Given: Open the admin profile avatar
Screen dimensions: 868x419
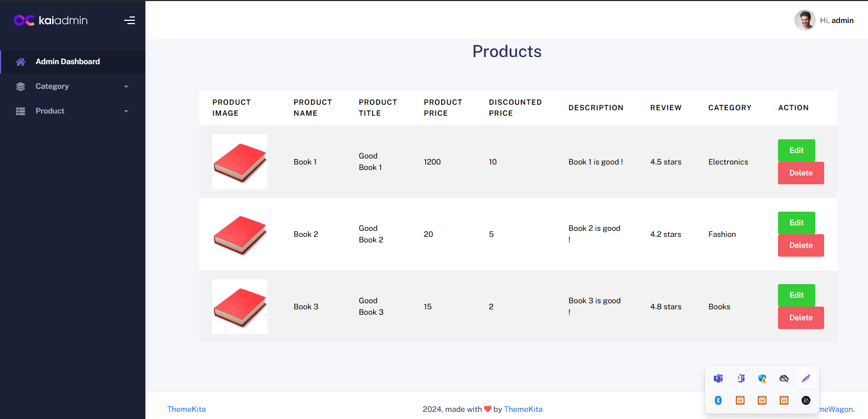Looking at the screenshot, I should pos(804,20).
